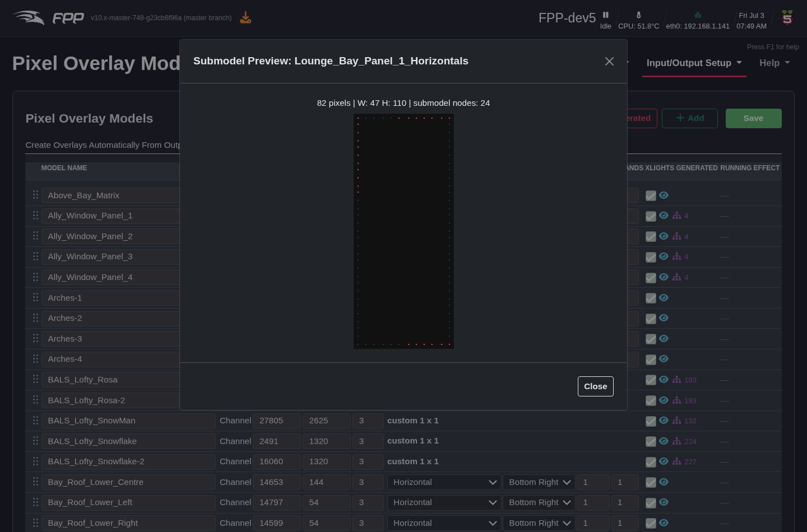Click the idle pause status icon
807x532 pixels.
pyautogui.click(x=606, y=15)
